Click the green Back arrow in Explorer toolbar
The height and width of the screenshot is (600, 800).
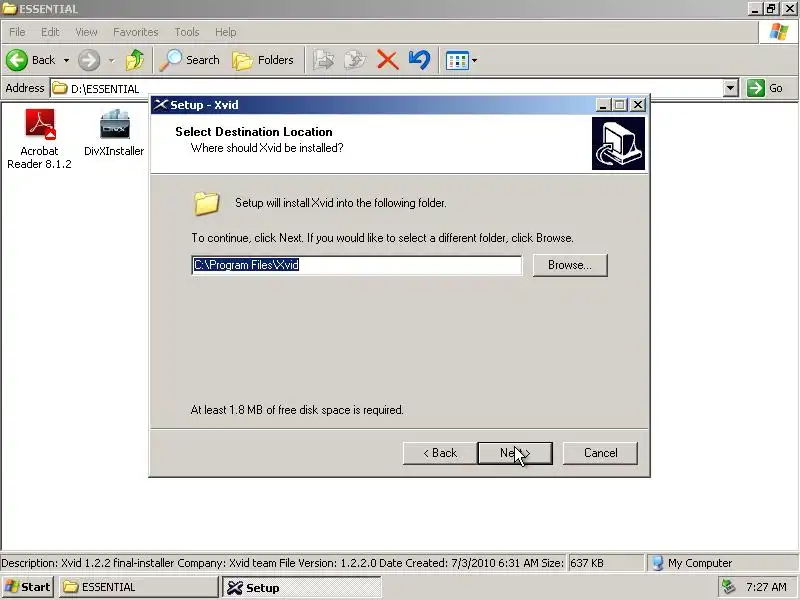pyautogui.click(x=17, y=60)
